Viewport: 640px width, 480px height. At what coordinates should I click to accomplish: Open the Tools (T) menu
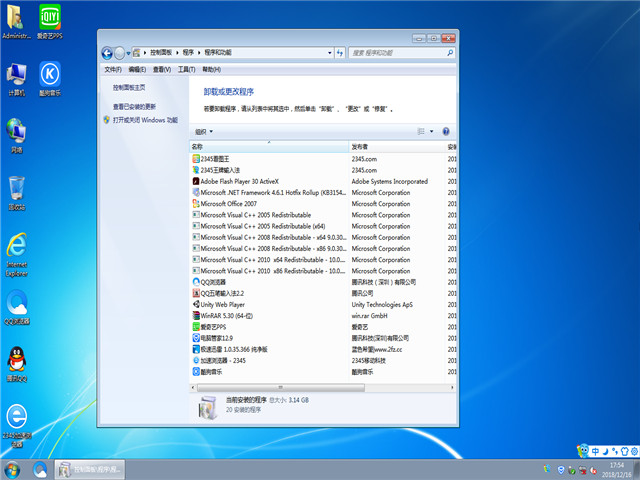pos(186,70)
